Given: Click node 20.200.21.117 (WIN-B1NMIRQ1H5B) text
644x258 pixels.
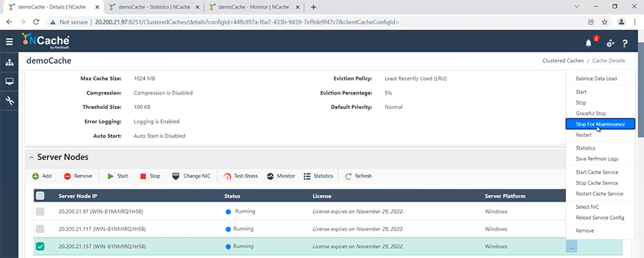Looking at the screenshot, I should [102, 229].
